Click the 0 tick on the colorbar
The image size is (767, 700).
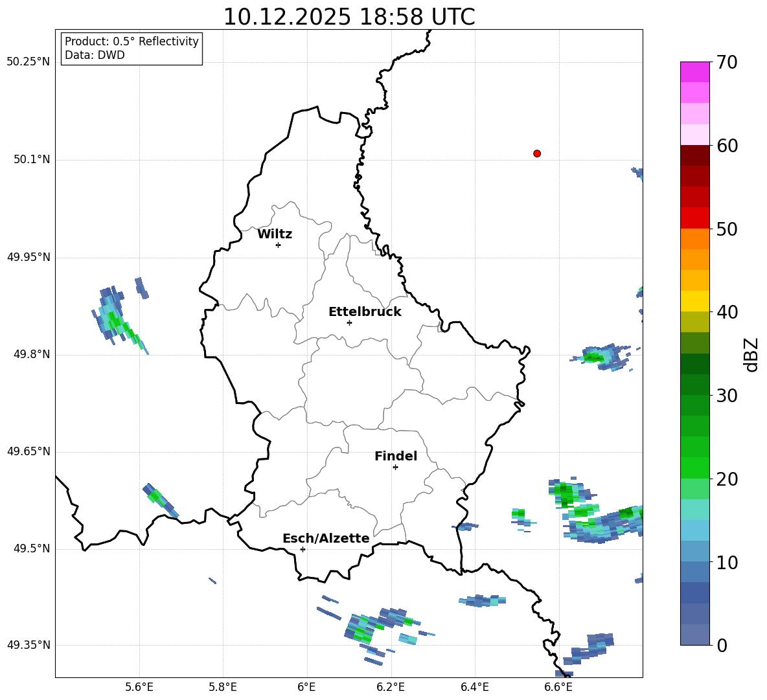pos(722,645)
